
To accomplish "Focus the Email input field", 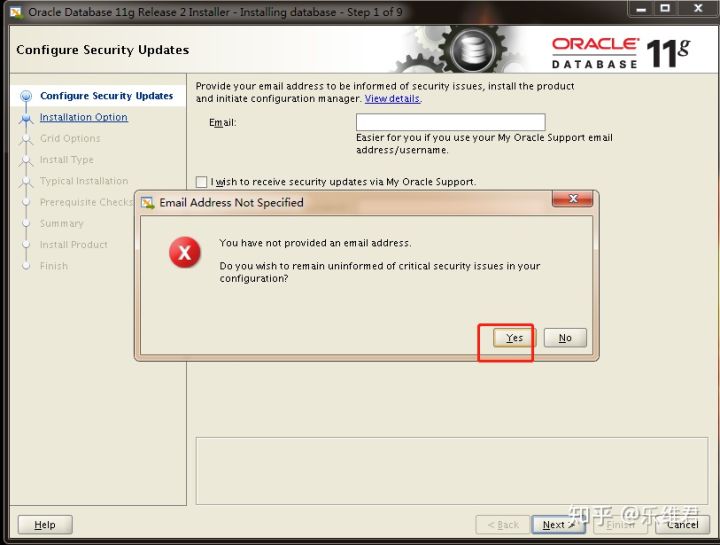I will click(450, 122).
